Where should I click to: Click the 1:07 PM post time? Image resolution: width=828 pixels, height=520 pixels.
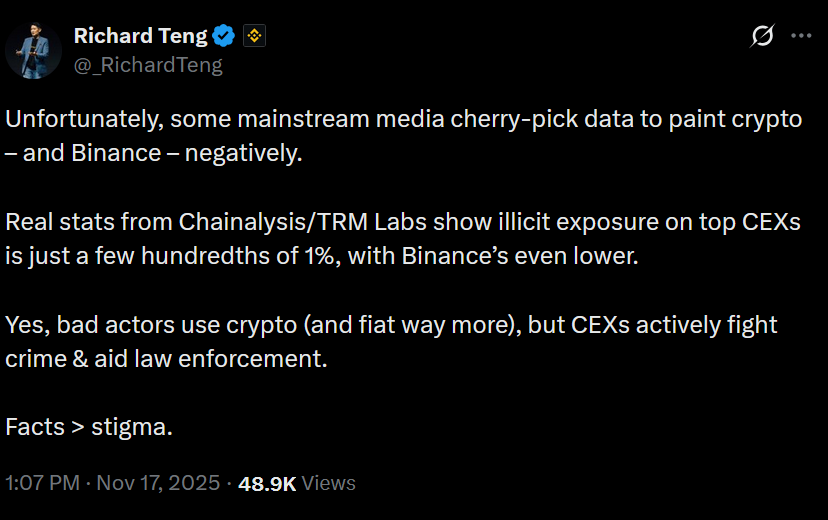42,483
